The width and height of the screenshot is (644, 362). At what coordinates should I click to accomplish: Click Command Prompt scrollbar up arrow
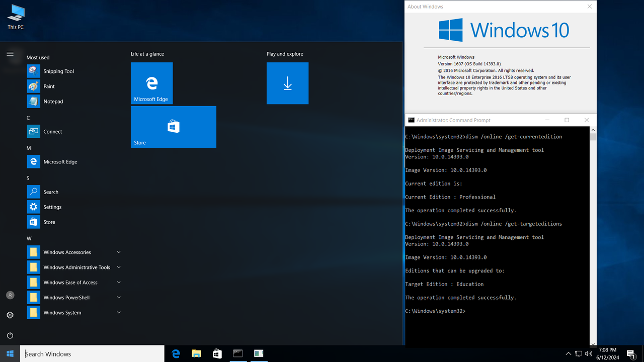(x=593, y=130)
